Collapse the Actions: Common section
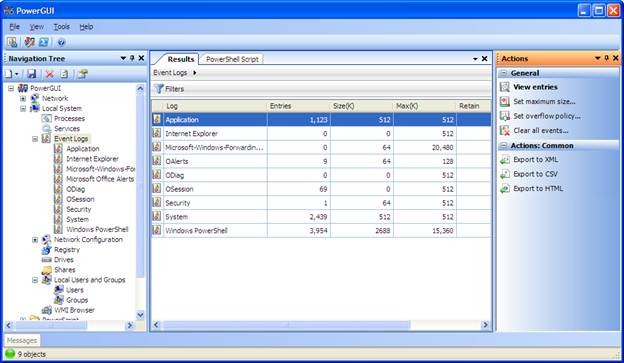The width and height of the screenshot is (624, 363). click(504, 146)
